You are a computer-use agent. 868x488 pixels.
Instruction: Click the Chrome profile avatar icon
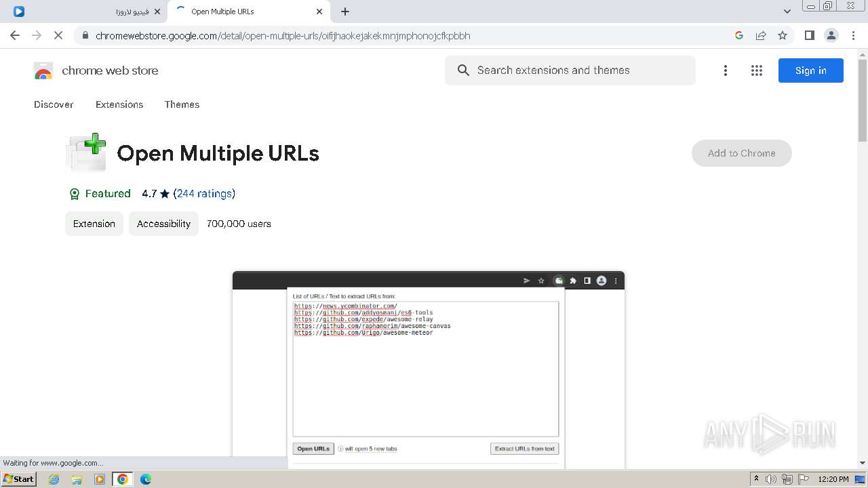click(831, 35)
